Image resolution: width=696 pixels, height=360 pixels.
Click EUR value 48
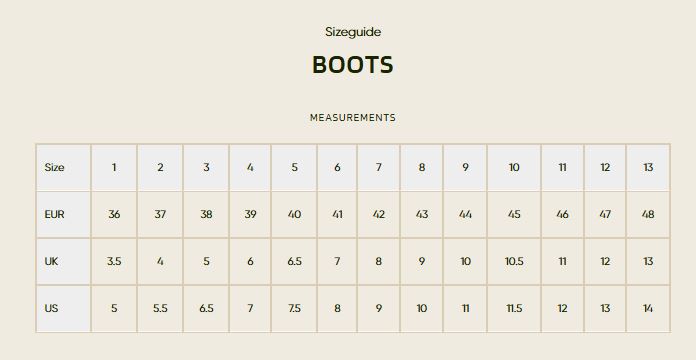point(648,214)
